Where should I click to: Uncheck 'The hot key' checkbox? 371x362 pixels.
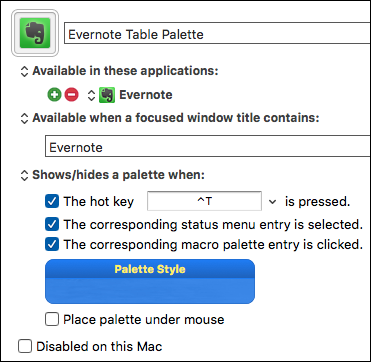(52, 202)
